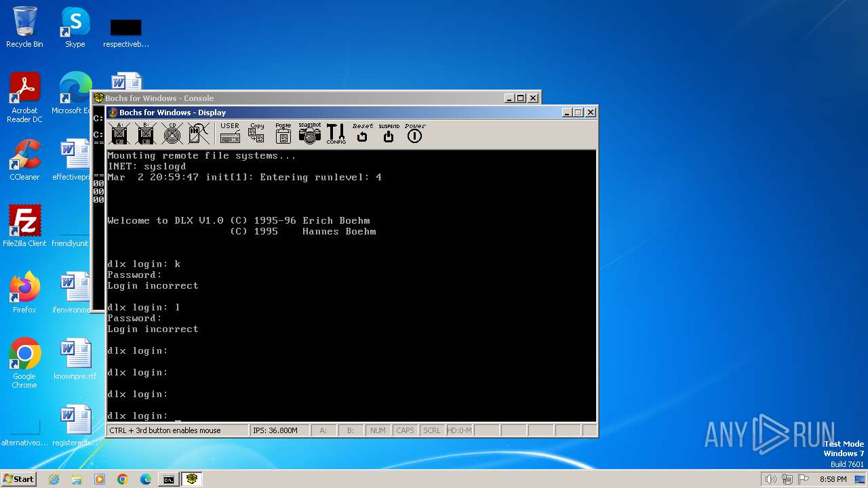The height and width of the screenshot is (488, 868).
Task: Maximize the Bochs Console window
Action: 521,98
